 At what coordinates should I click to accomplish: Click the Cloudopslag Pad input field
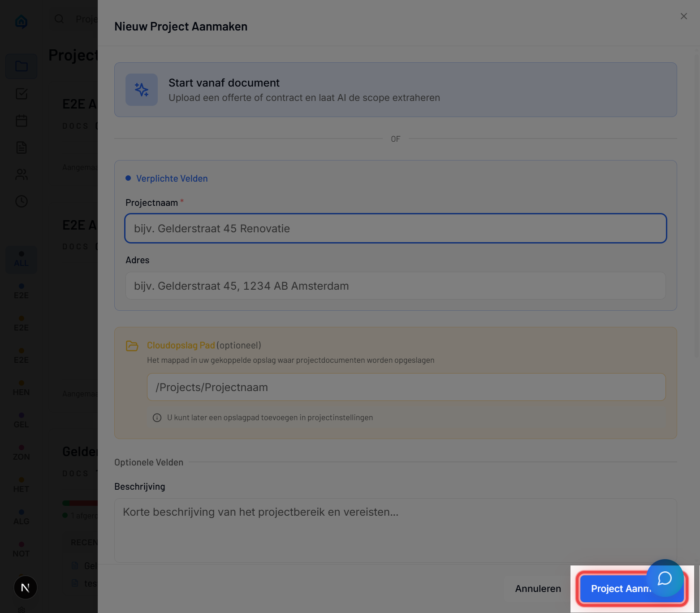(406, 387)
